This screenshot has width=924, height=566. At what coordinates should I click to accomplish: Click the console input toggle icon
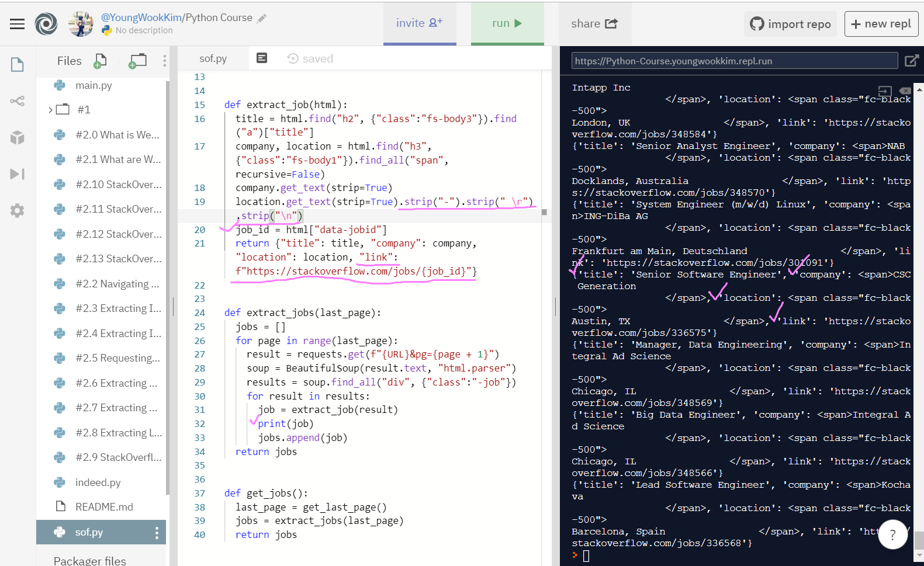point(885,91)
